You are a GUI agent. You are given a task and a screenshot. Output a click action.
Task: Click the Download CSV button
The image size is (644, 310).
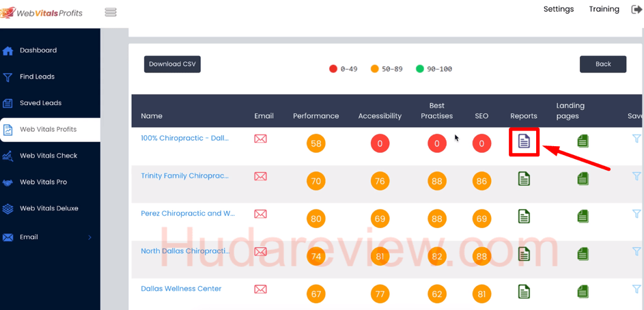pos(172,64)
